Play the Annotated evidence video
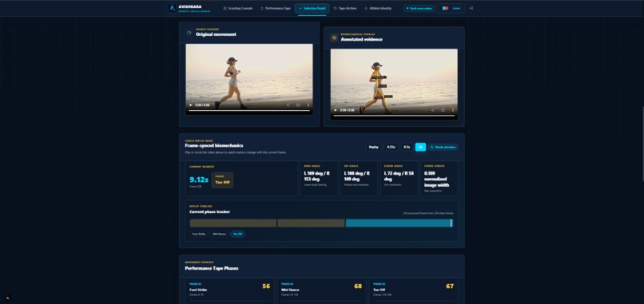The width and height of the screenshot is (644, 304). 336,110
